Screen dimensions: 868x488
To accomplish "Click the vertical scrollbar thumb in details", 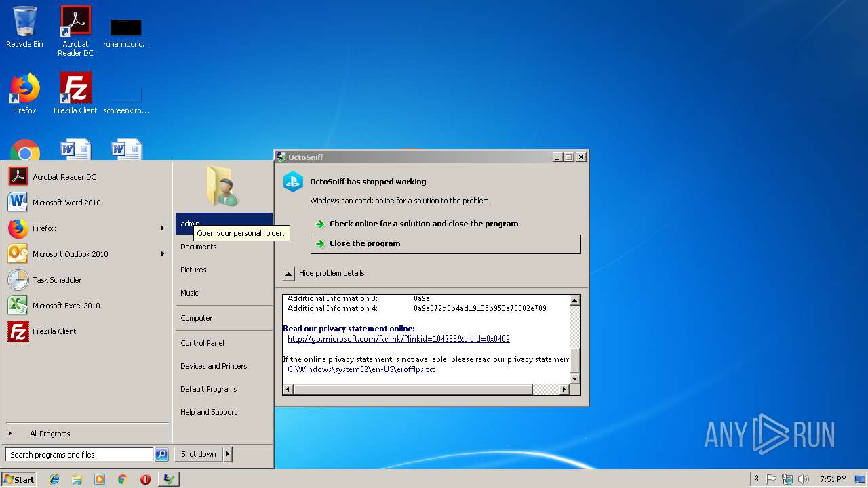I will click(575, 361).
